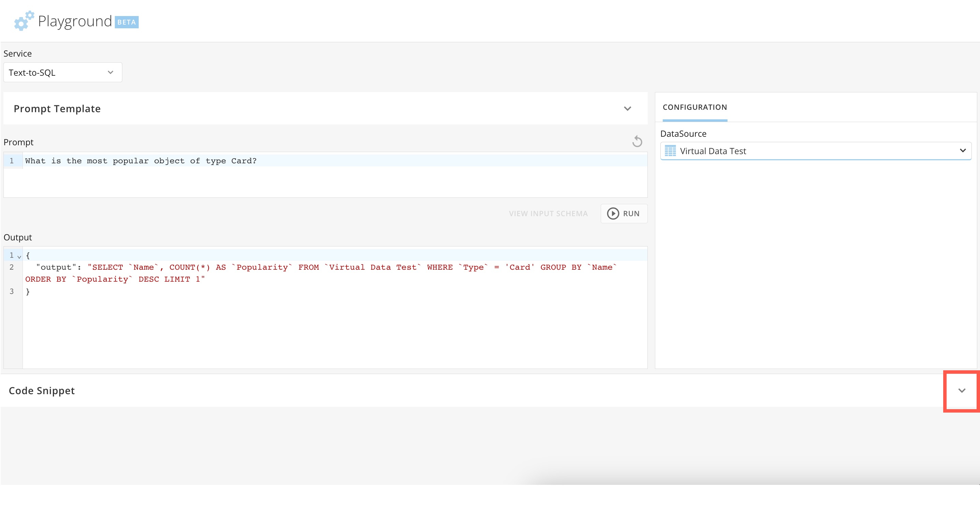Open the Text-to-SQL Service dropdown

tap(62, 72)
